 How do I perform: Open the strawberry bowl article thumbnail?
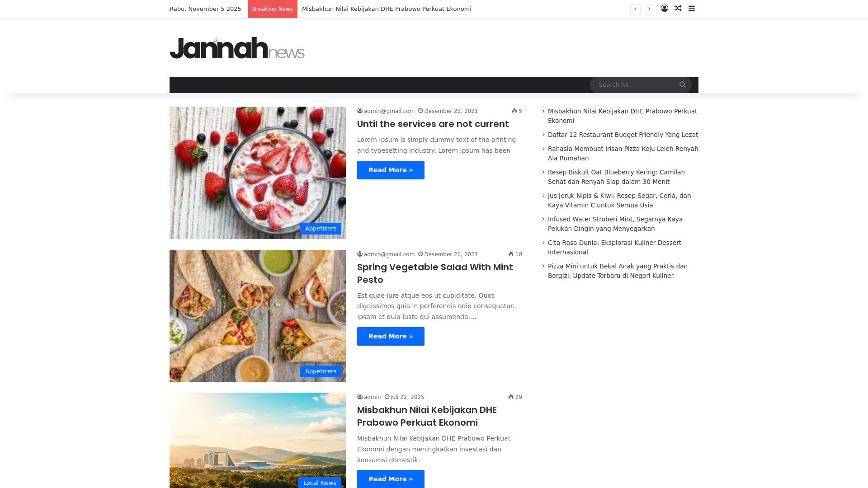258,173
